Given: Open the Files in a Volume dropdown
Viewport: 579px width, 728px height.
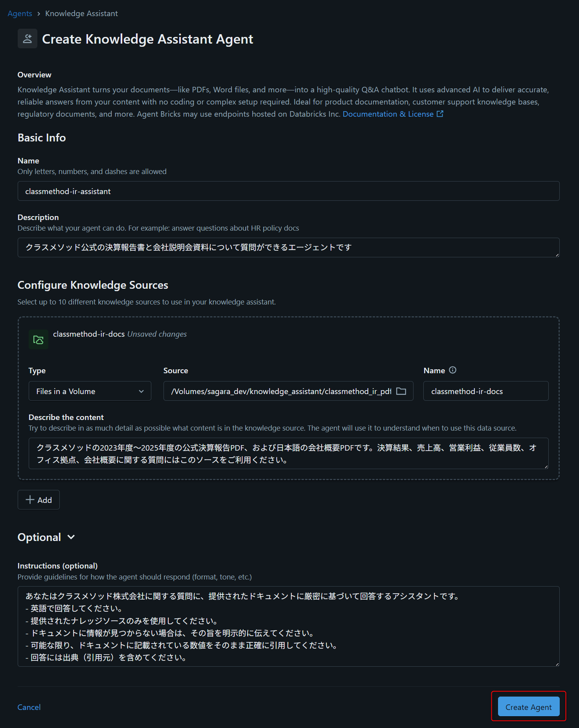Looking at the screenshot, I should tap(90, 391).
